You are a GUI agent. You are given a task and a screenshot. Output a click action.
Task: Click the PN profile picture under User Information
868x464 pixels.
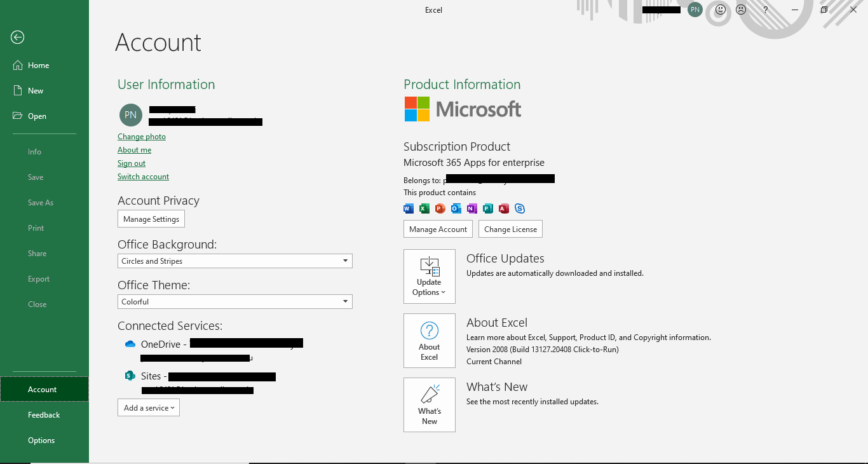[x=131, y=115]
